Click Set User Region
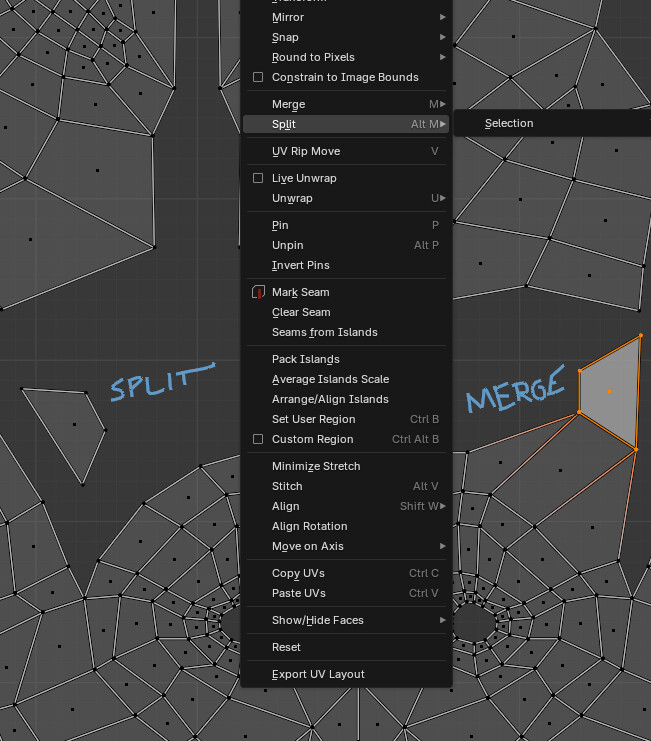Viewport: 651px width, 741px height. [x=346, y=419]
